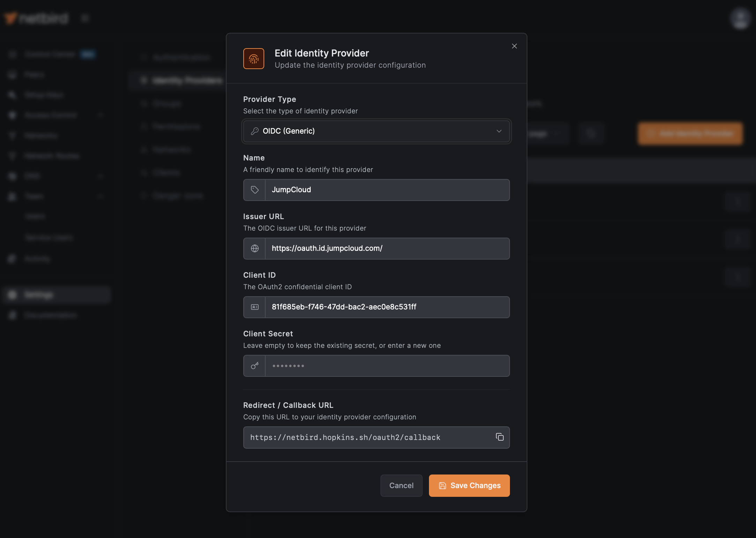Open the Provider Type dropdown

click(376, 131)
